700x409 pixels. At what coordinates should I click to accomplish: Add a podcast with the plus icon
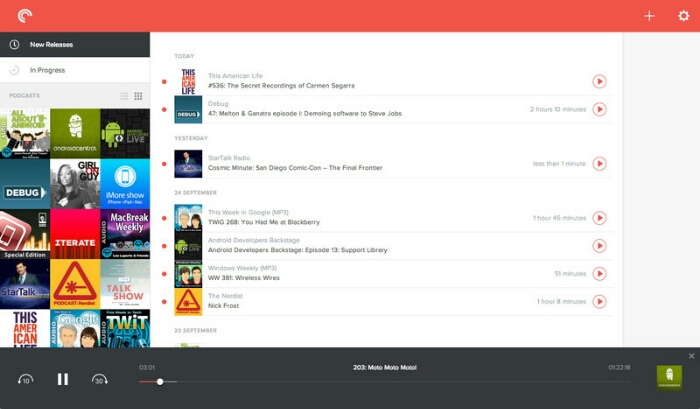click(649, 16)
